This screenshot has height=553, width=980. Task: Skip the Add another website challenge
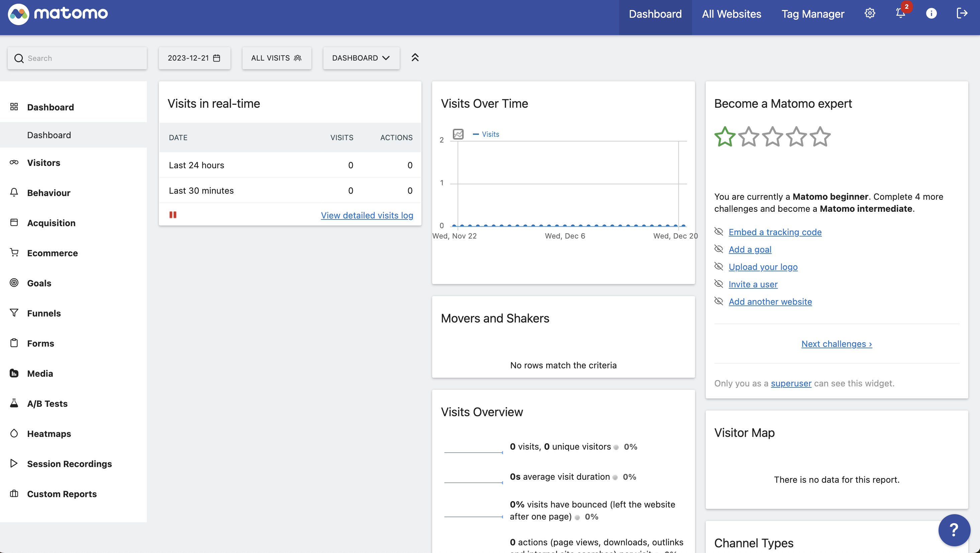point(719,301)
